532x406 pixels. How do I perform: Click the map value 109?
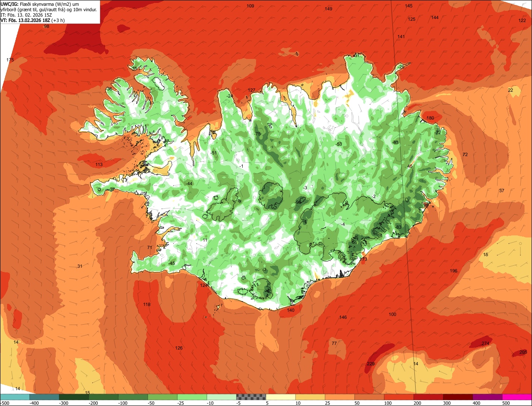[x=250, y=6]
